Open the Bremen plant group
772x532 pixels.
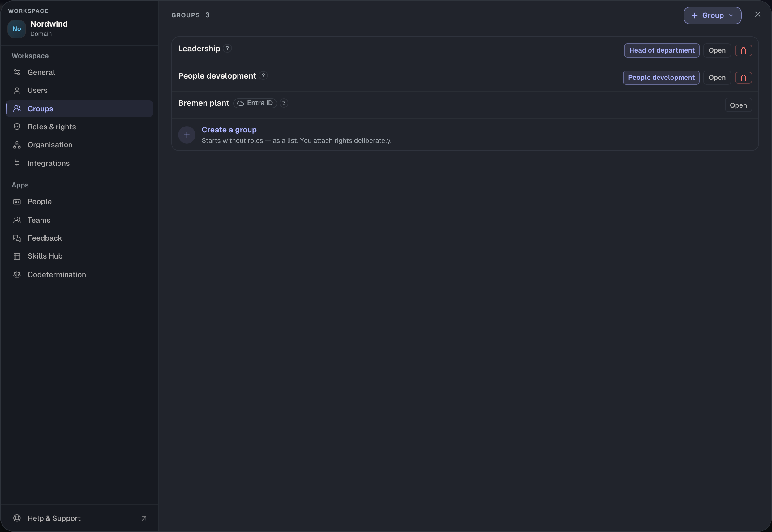coord(738,105)
